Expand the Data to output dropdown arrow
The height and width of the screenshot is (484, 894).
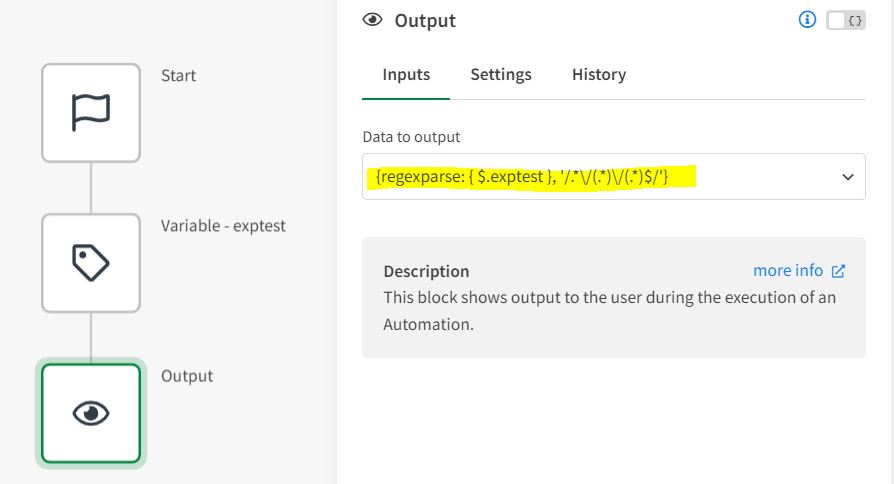click(x=847, y=177)
